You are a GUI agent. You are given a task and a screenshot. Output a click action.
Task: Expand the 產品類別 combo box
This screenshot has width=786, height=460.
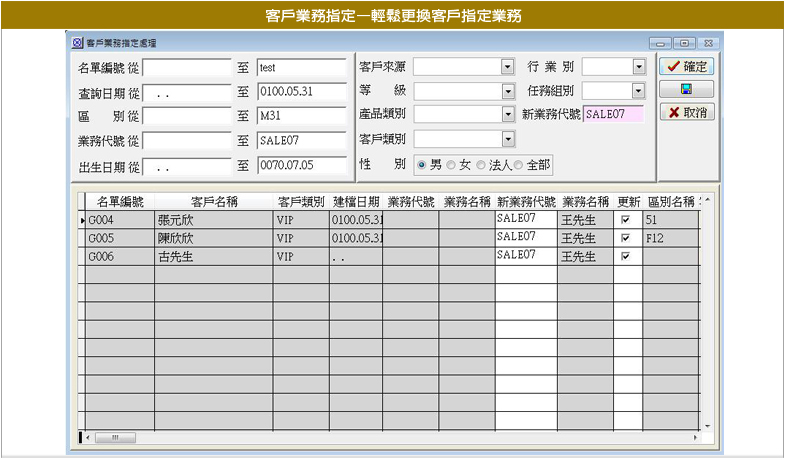(507, 114)
